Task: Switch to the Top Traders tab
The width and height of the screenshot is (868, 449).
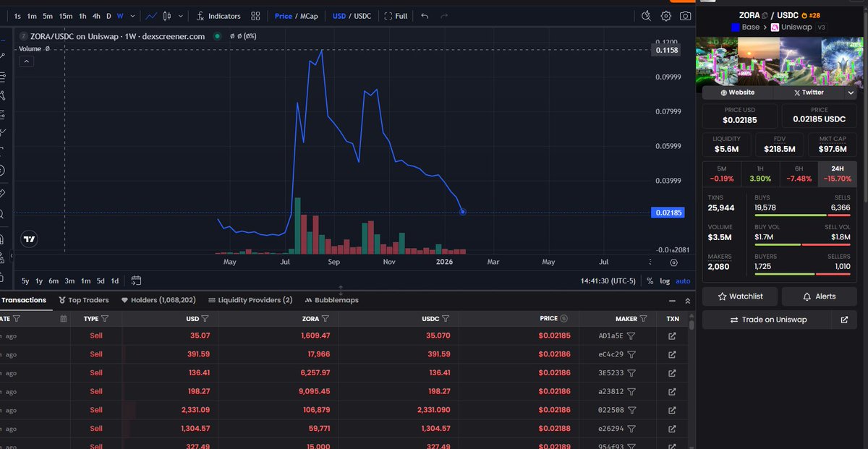Action: tap(84, 300)
